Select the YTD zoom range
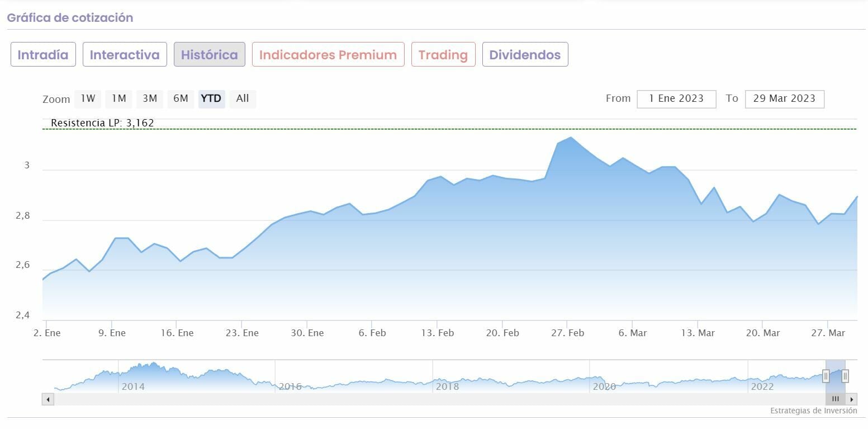This screenshot has width=868, height=429. [211, 99]
